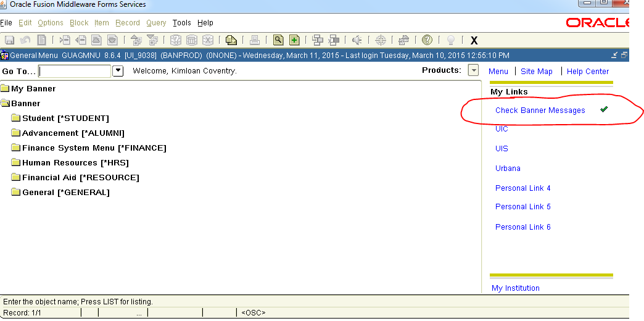
Task: Click Personal Link 4
Action: click(523, 188)
